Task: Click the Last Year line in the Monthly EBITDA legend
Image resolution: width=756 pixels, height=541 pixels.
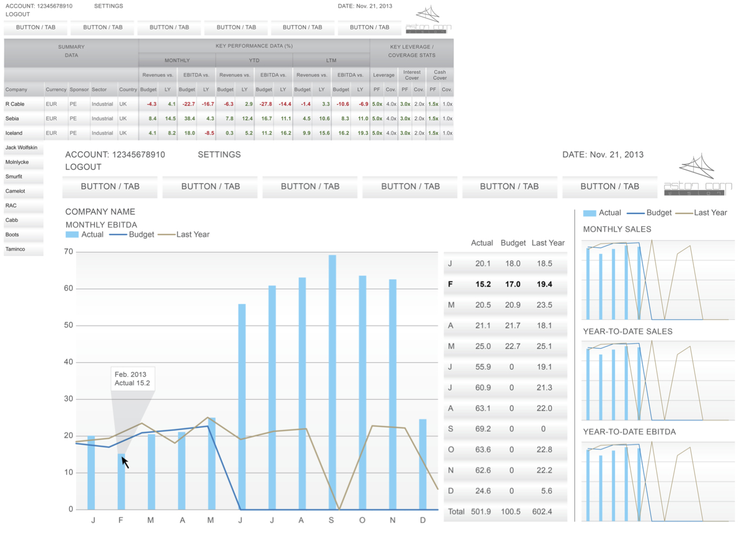Action: [x=167, y=235]
